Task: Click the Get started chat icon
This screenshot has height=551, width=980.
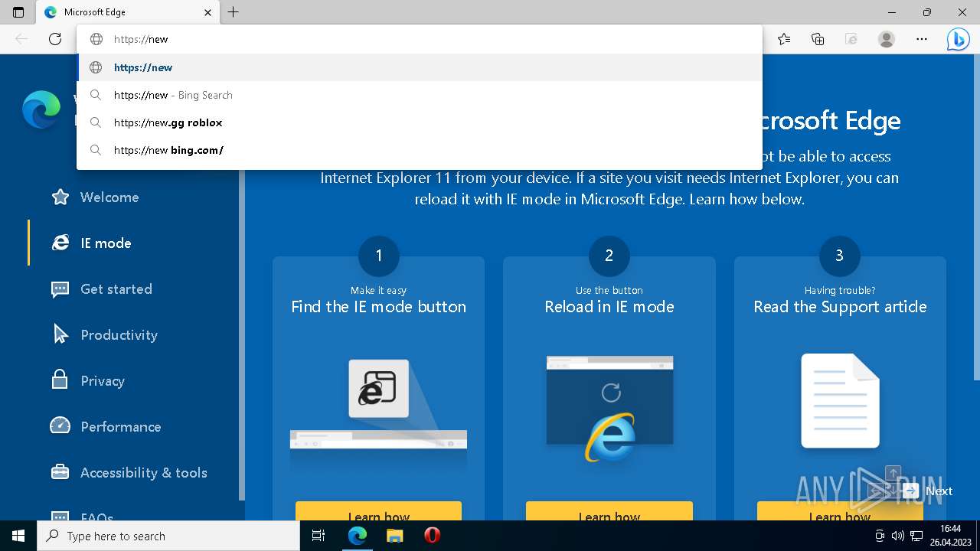Action: 60,289
